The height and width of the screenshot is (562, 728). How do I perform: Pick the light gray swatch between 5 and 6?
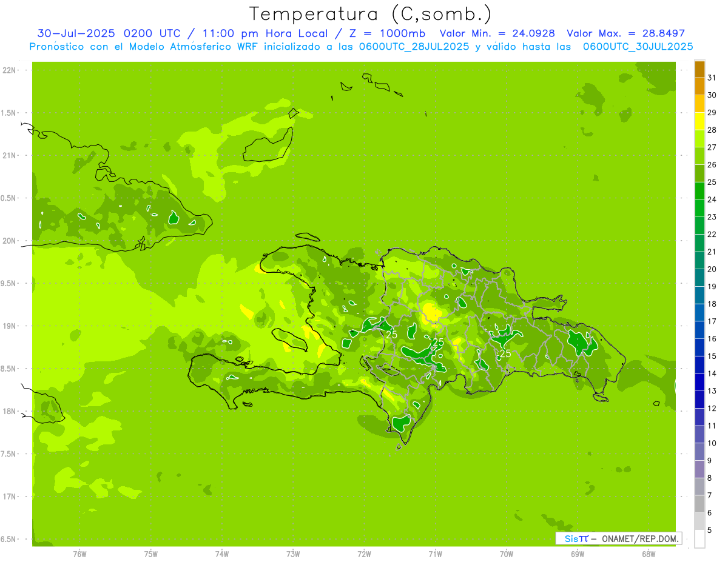699,521
